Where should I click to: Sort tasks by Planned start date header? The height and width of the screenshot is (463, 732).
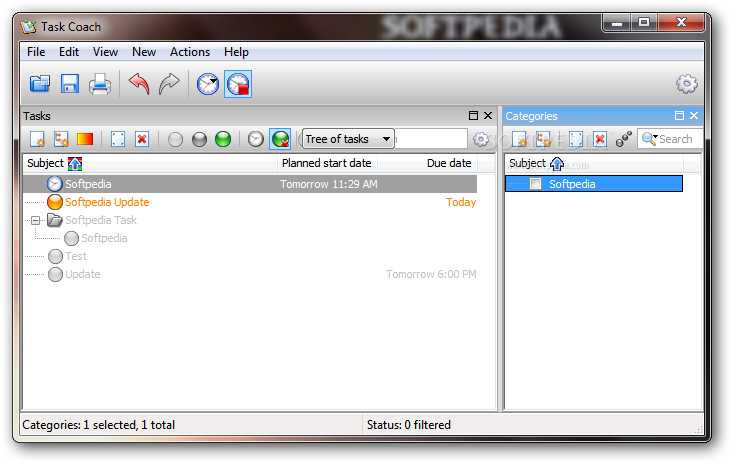(327, 163)
